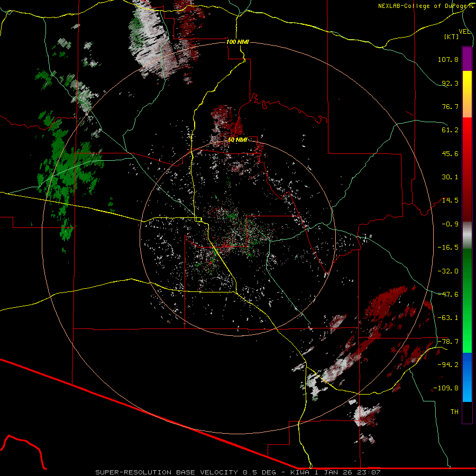Select the red segment of the velocity color bar

click(x=467, y=169)
